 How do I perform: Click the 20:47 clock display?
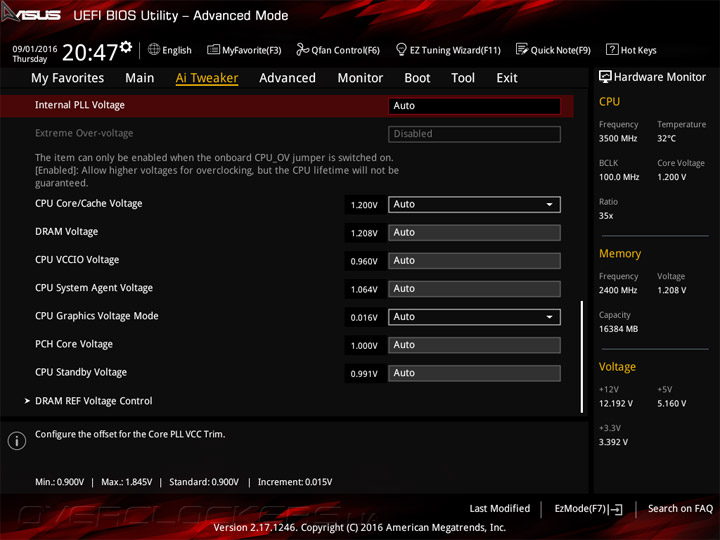pyautogui.click(x=90, y=52)
